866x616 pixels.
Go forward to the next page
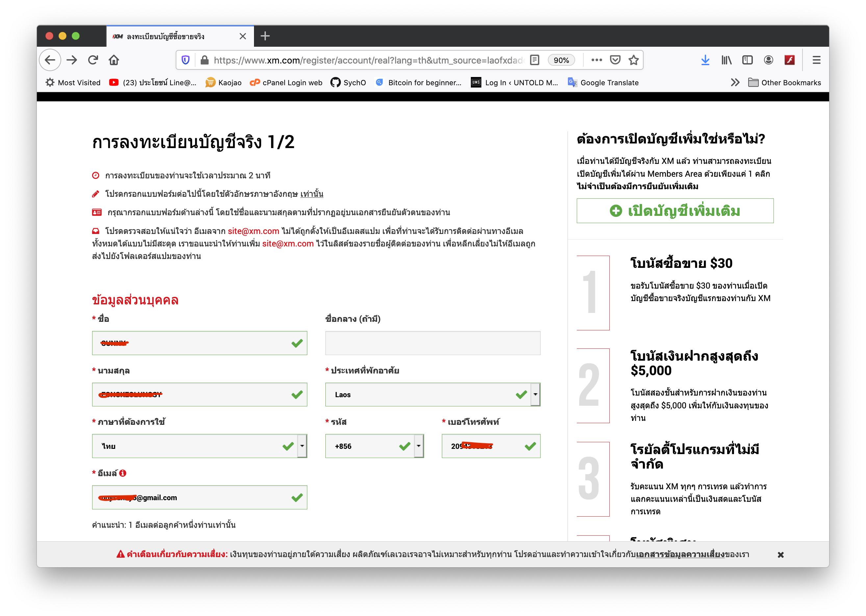72,60
